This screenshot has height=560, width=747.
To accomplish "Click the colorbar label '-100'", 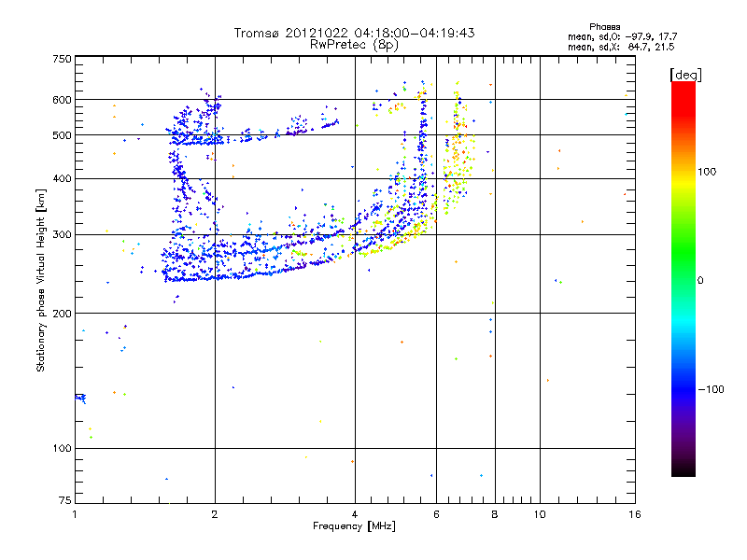I will [x=711, y=389].
